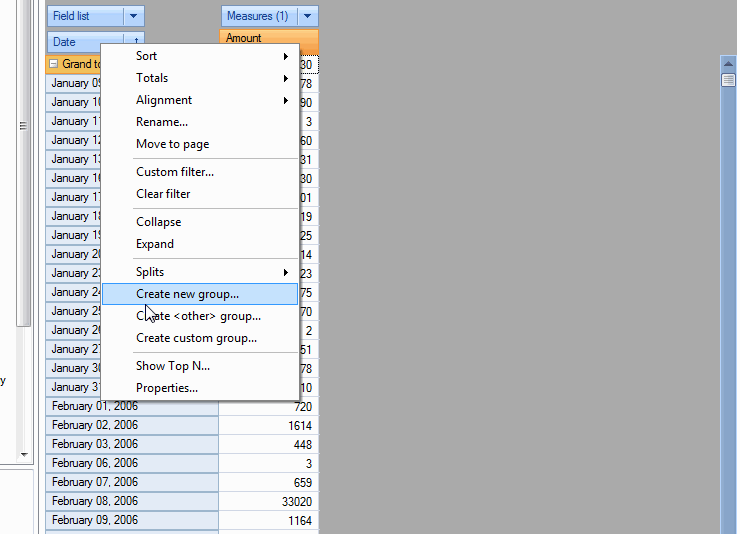Image resolution: width=740 pixels, height=534 pixels.
Task: Choose Move to page option
Action: coord(172,144)
